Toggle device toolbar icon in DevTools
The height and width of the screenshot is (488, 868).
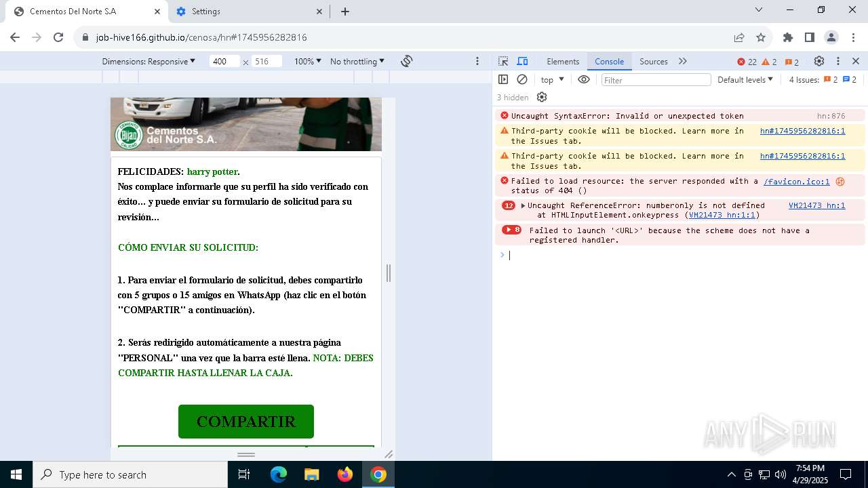point(522,61)
